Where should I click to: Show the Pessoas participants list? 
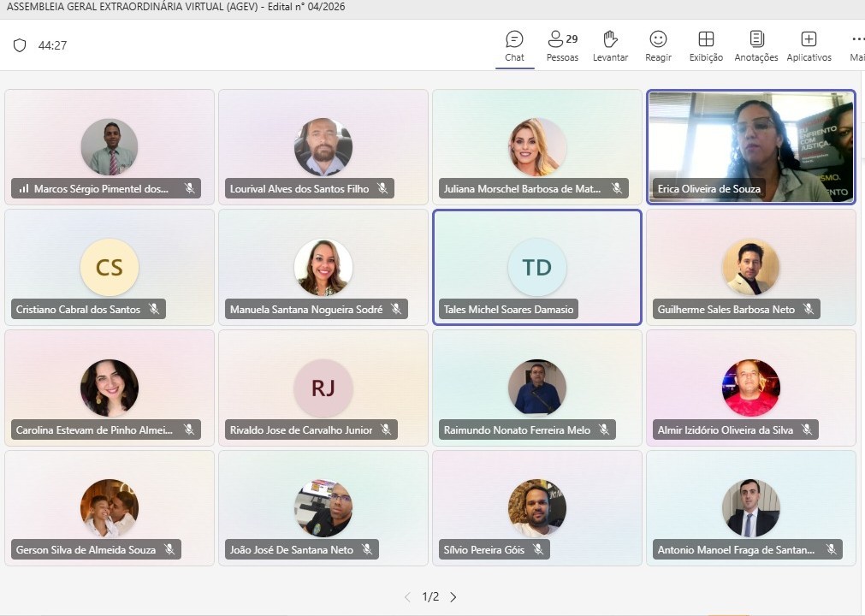pyautogui.click(x=562, y=46)
